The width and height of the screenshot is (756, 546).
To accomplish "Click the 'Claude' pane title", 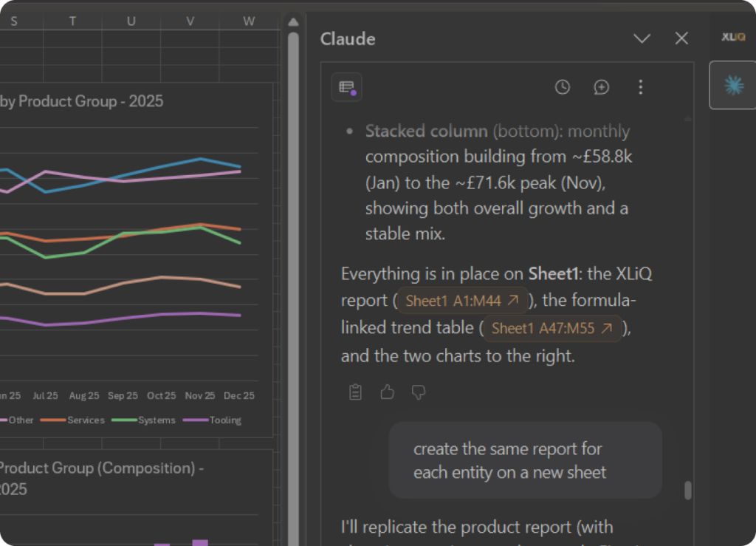I will click(348, 39).
